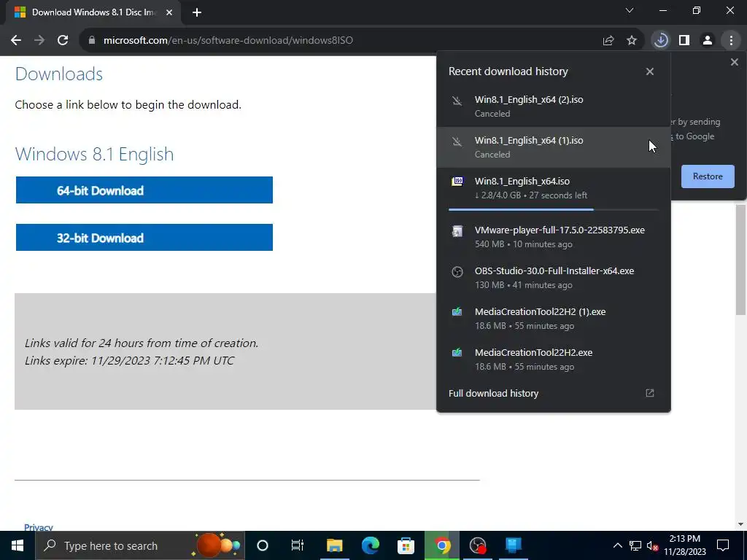Image resolution: width=747 pixels, height=560 pixels.
Task: Launch Microsoft Edge from the taskbar
Action: (x=370, y=545)
